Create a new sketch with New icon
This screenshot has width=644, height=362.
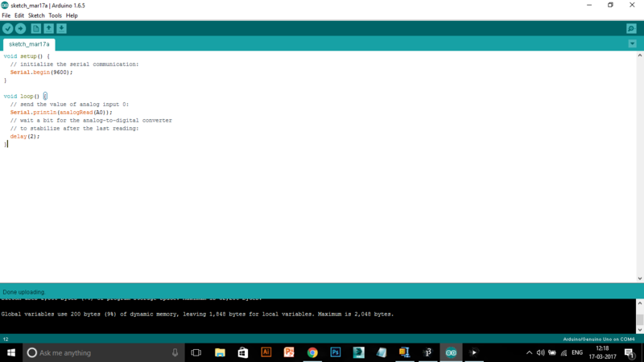coord(35,28)
